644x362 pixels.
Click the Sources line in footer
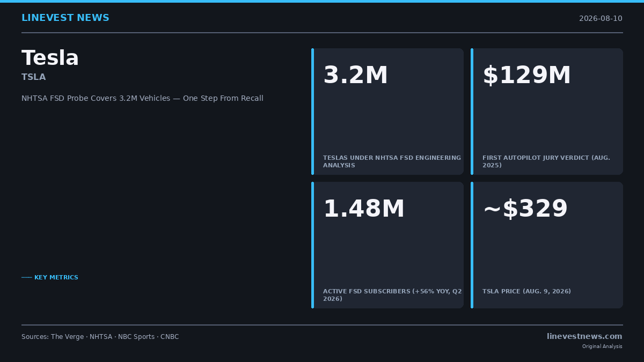(100, 337)
